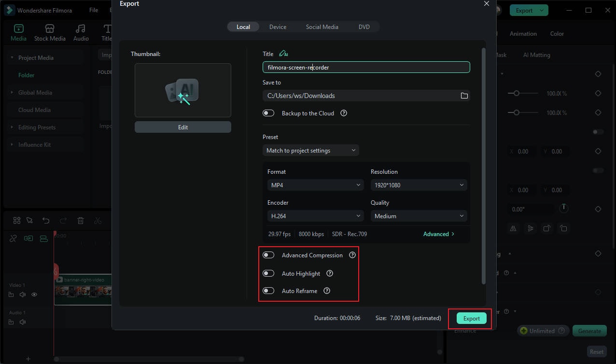Click the Generate button in properties panel
Screen dimensions: 616x364
(589, 331)
